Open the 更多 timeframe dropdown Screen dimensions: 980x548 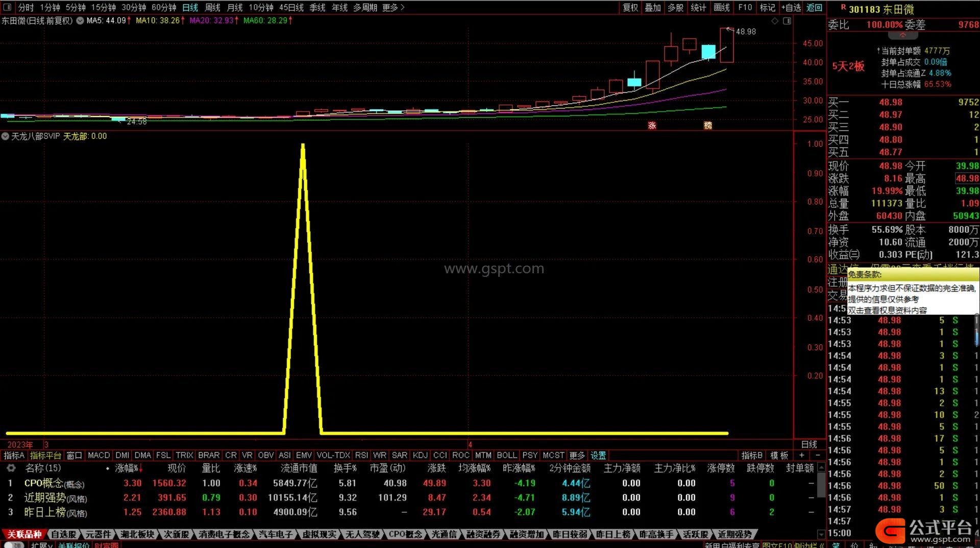(393, 8)
